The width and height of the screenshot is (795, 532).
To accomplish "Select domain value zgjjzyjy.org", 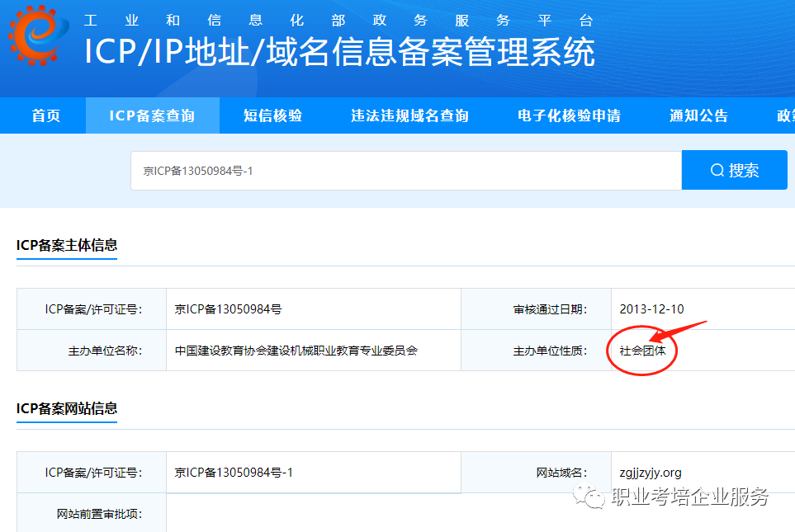I will [651, 473].
